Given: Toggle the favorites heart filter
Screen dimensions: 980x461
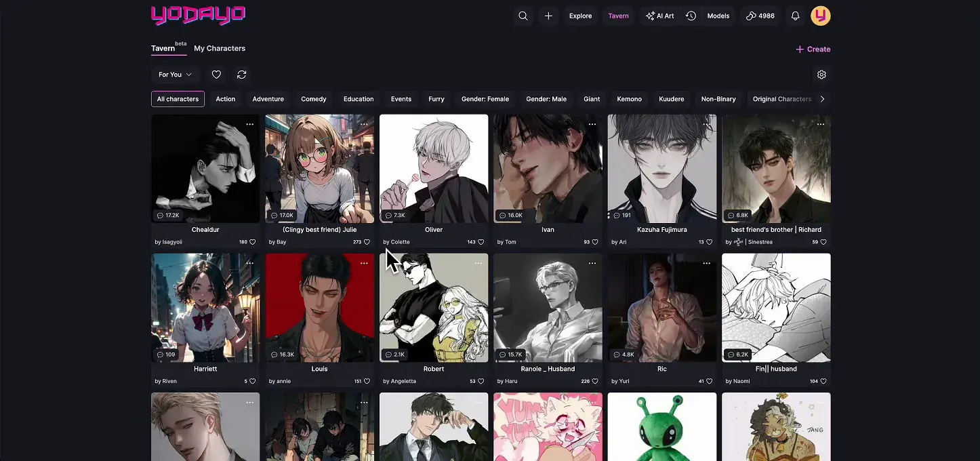Looking at the screenshot, I should click(x=216, y=75).
